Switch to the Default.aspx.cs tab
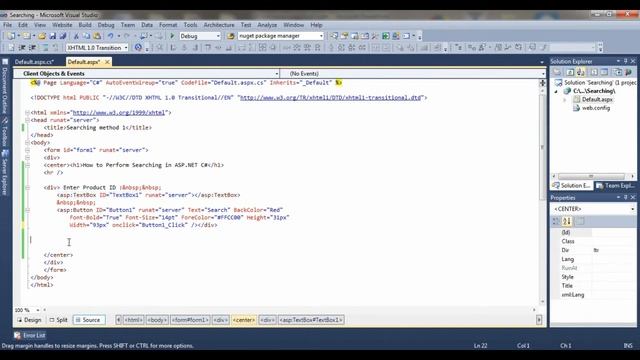 [34, 62]
